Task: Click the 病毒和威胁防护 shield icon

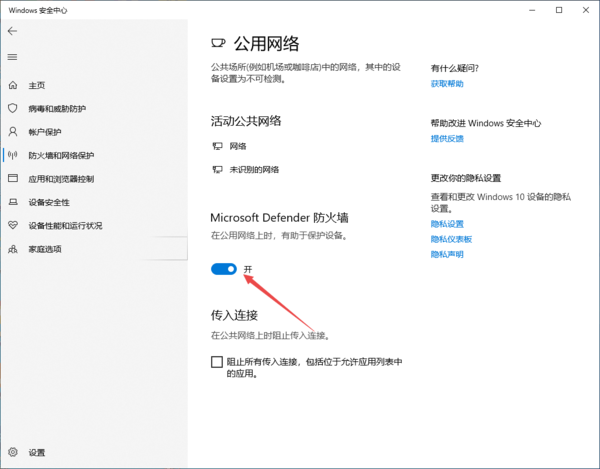Action: click(x=13, y=108)
